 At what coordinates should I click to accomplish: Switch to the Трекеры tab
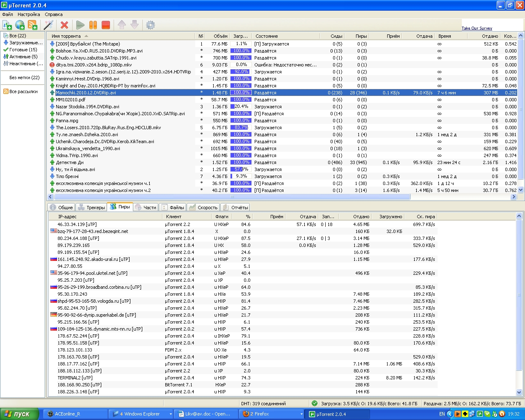coord(91,208)
